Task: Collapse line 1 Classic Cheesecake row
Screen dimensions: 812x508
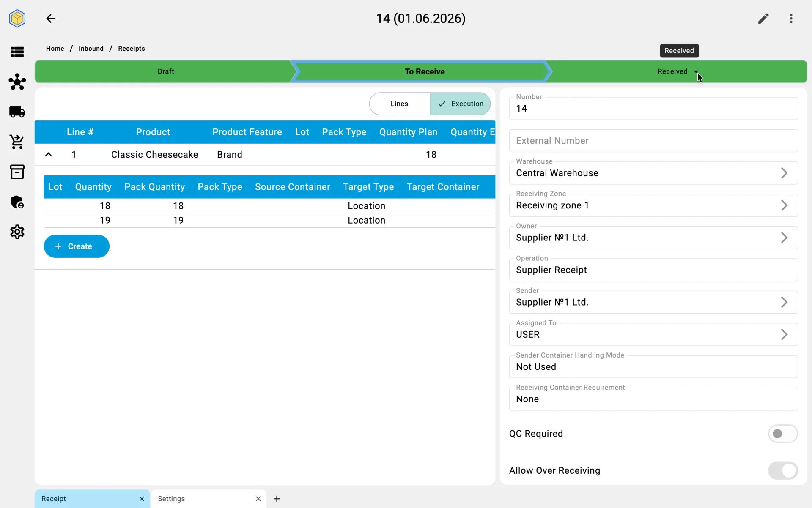Action: (49, 155)
